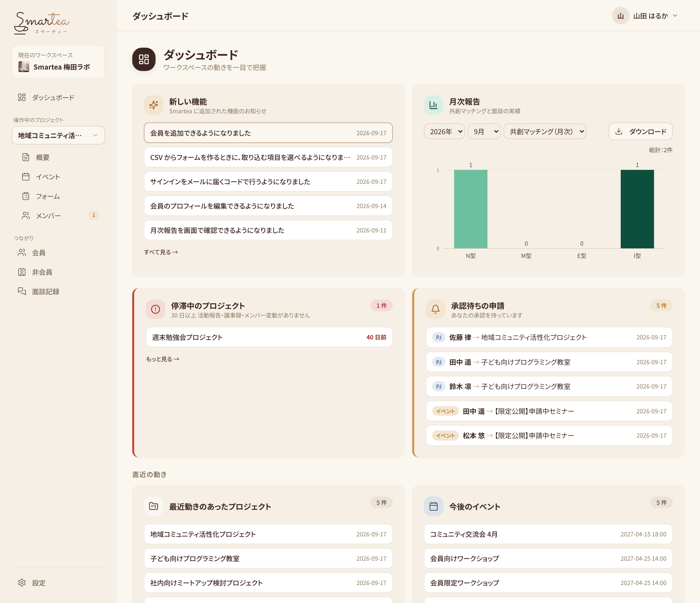Click the 月次報告 bar chart icon

[x=433, y=105]
